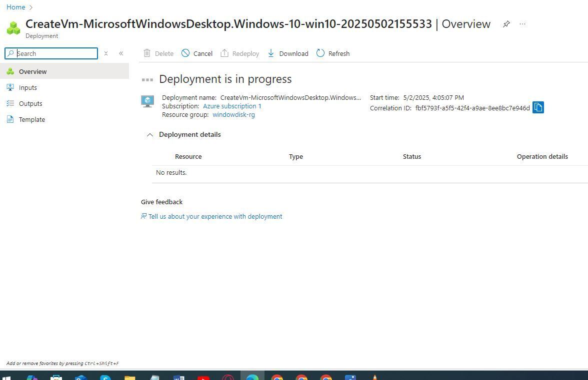Refresh the deployment status
Viewport: 588px width, 380px height.
tap(333, 53)
